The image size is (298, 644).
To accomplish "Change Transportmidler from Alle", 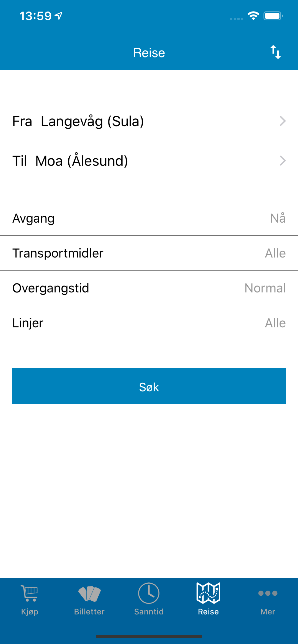I will 149,253.
